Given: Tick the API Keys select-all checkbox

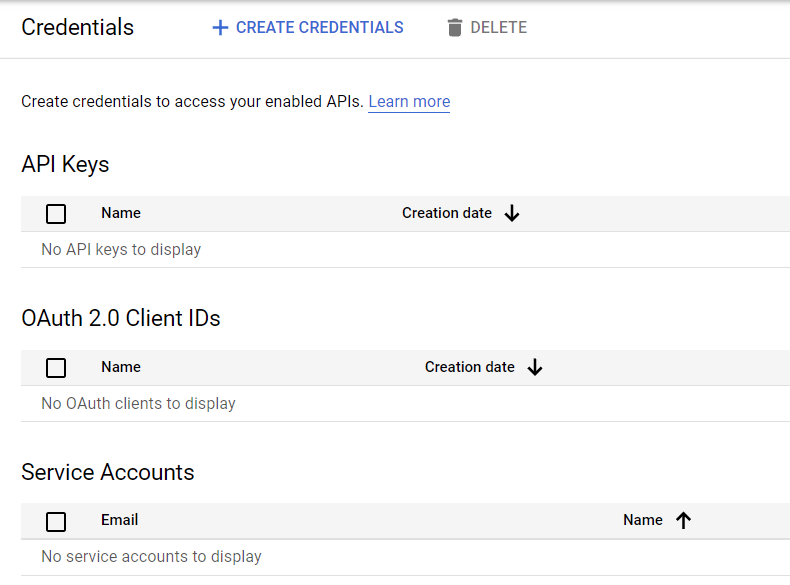Looking at the screenshot, I should [x=56, y=214].
